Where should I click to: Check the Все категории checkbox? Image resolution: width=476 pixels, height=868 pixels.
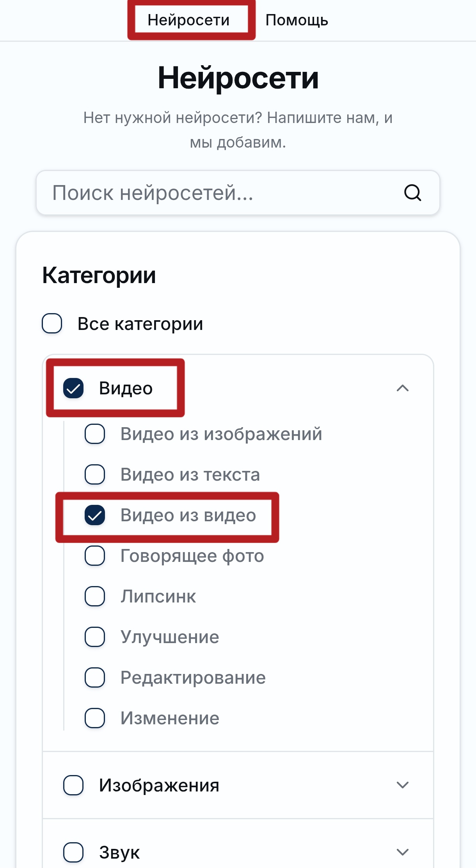click(x=52, y=323)
